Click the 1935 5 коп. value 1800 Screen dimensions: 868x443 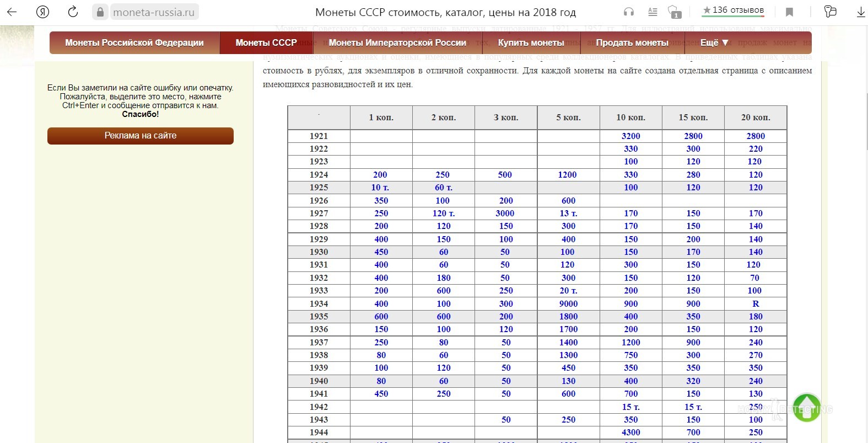(x=568, y=316)
